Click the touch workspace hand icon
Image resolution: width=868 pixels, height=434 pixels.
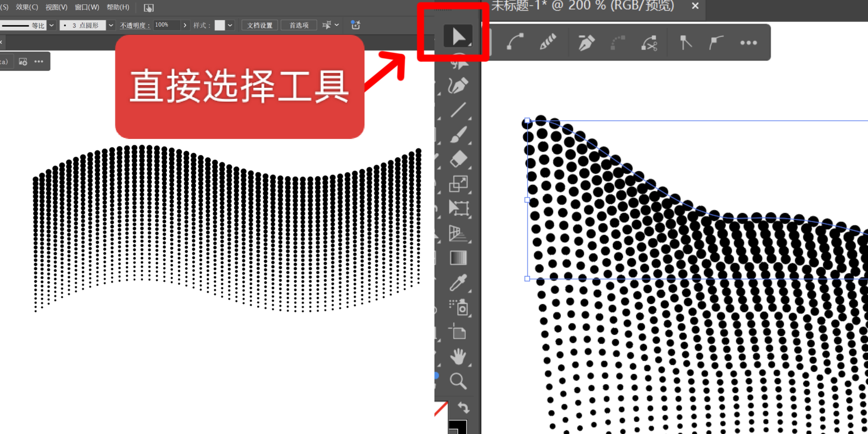coord(149,8)
